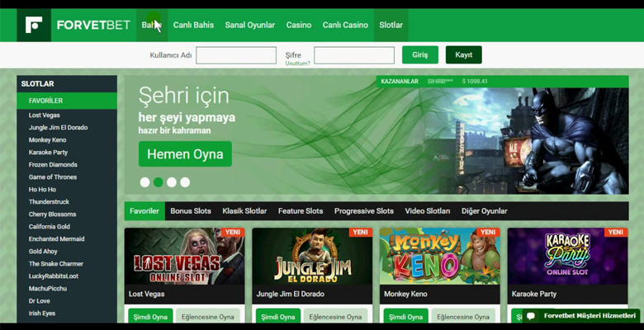Open Jungle Jim El Dorado in sidebar

(x=58, y=128)
